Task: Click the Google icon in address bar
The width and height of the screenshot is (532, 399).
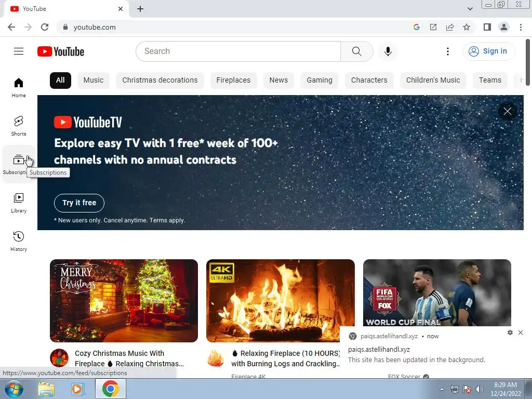Action: click(x=417, y=27)
